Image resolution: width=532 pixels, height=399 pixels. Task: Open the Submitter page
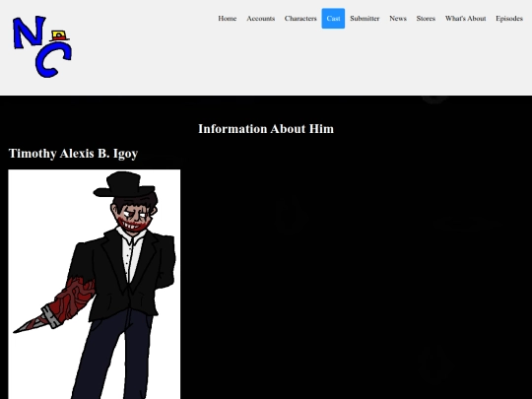[x=365, y=19]
